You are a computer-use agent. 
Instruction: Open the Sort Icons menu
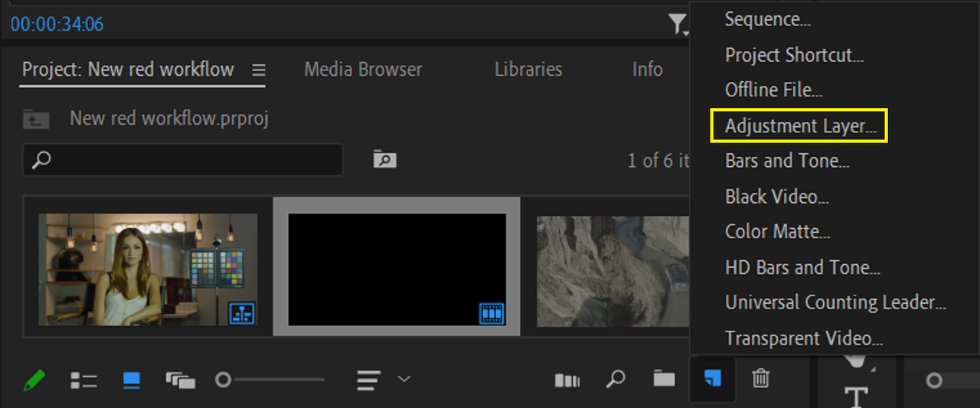point(369,380)
